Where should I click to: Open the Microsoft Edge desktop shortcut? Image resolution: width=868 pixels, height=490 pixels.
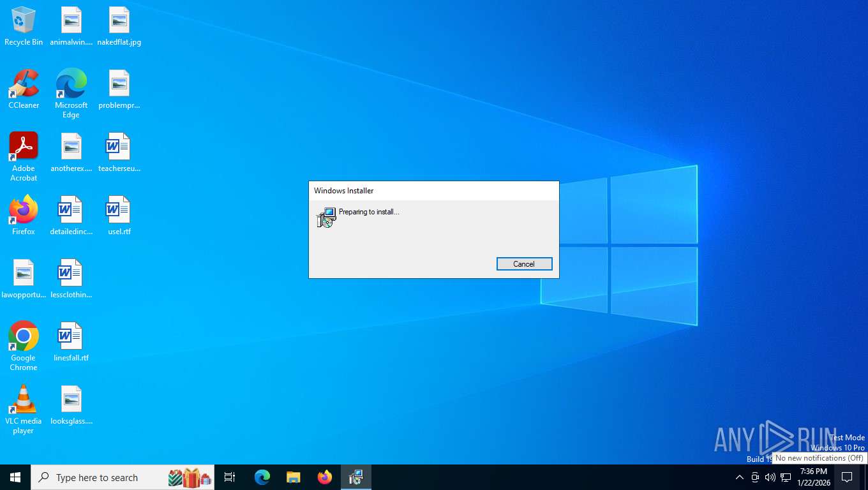(x=71, y=94)
